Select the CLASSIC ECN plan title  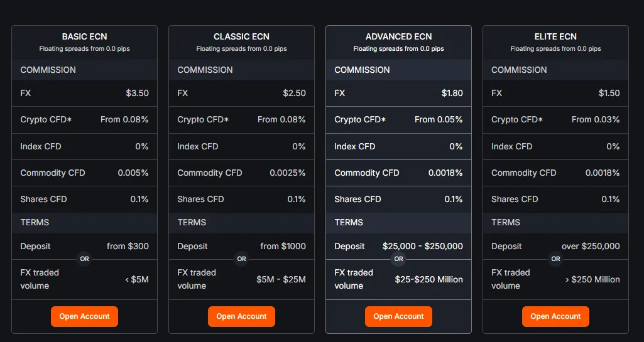tap(241, 36)
